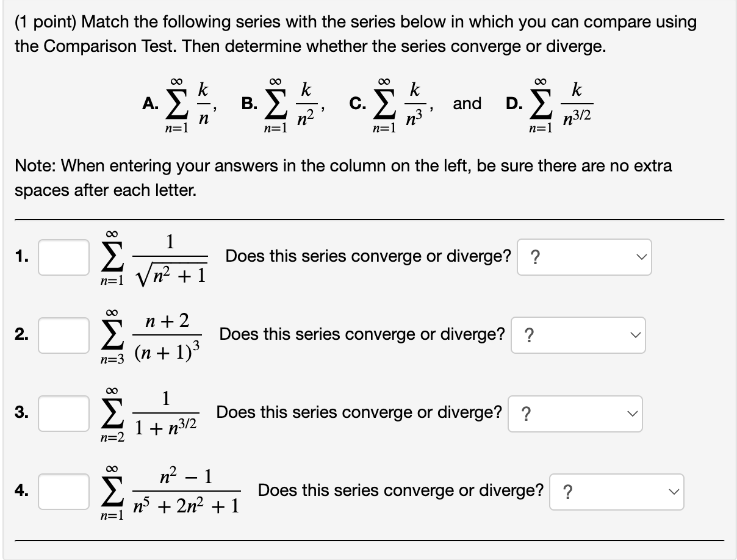This screenshot has width=737, height=560.
Task: Click the letter answer box for series 4
Action: (63, 491)
